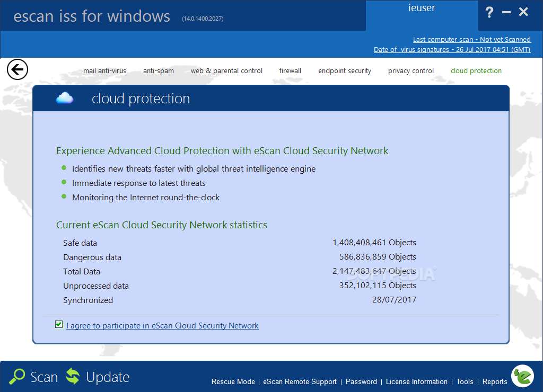The height and width of the screenshot is (392, 543).
Task: Close the eScan window
Action: [523, 12]
